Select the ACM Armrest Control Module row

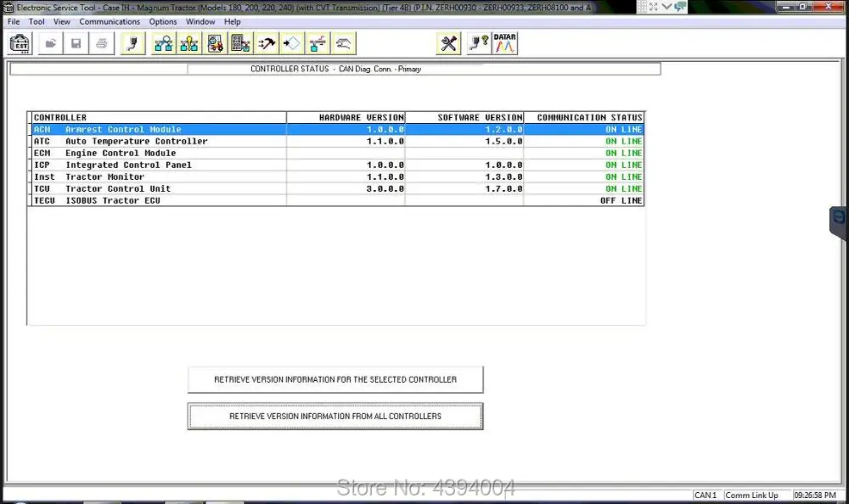click(338, 129)
